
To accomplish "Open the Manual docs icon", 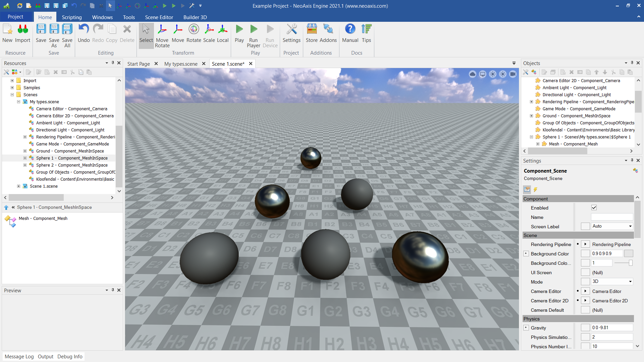I will click(x=350, y=34).
